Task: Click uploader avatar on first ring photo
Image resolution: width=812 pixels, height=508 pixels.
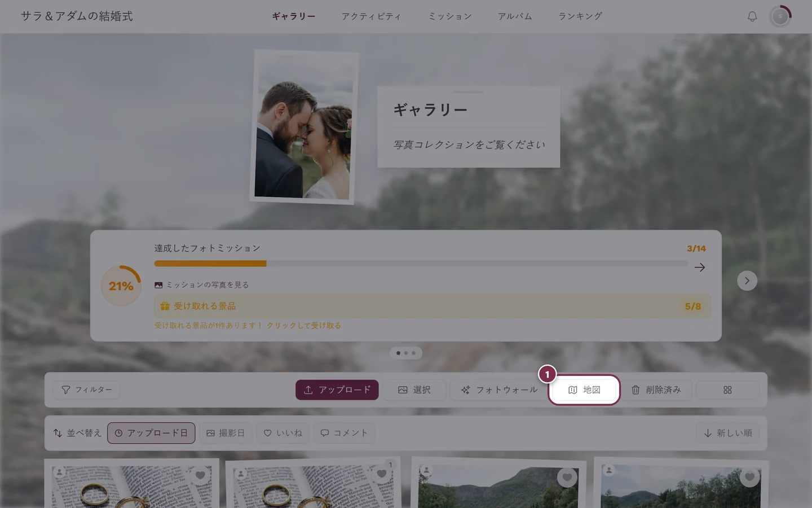Action: pos(60,472)
